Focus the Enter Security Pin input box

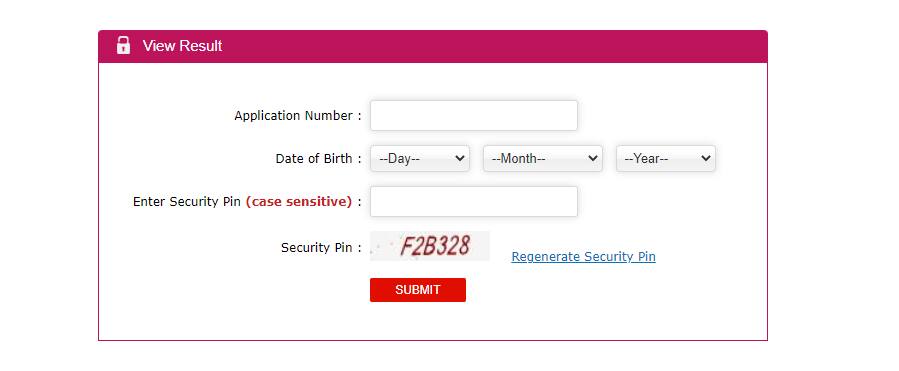pos(474,201)
